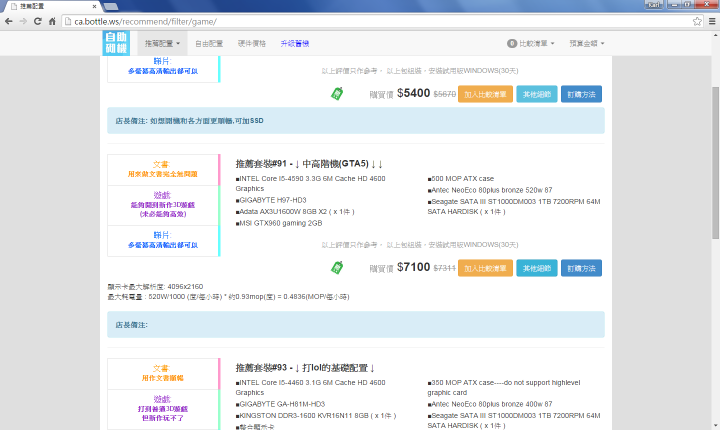Click the Antec NeoEco 520w line

490,190
